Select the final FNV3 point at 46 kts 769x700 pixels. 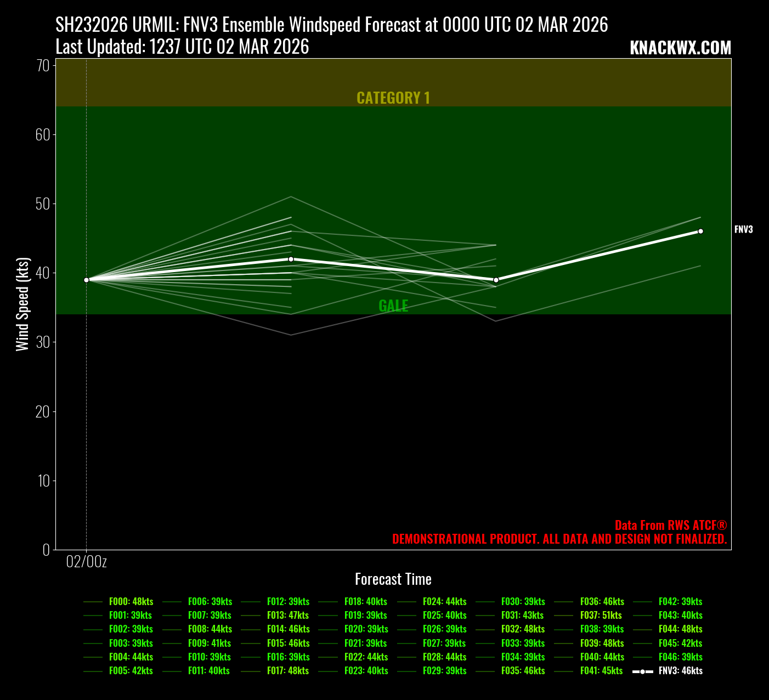click(x=700, y=231)
